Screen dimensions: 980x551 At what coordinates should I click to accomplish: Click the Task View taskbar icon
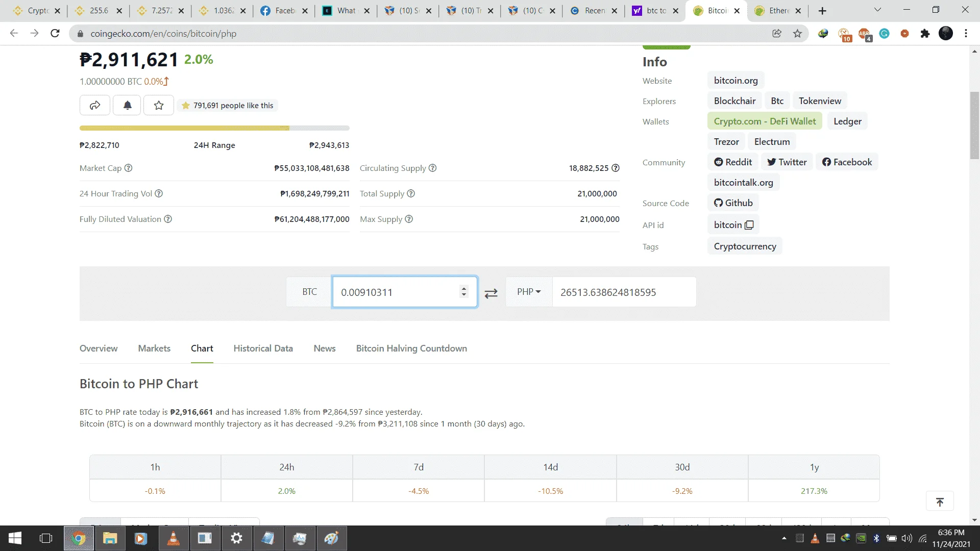[46, 538]
